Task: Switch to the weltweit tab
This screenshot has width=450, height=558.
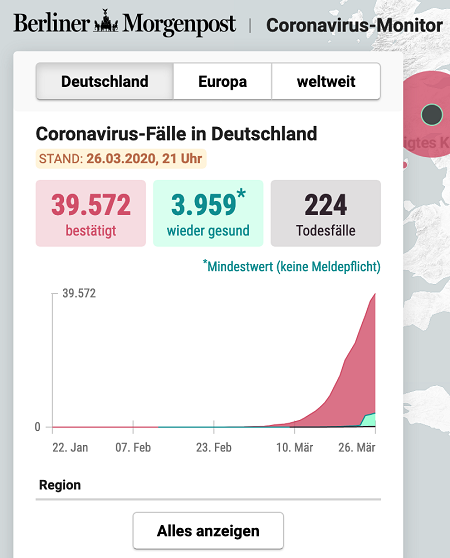Action: tap(326, 81)
